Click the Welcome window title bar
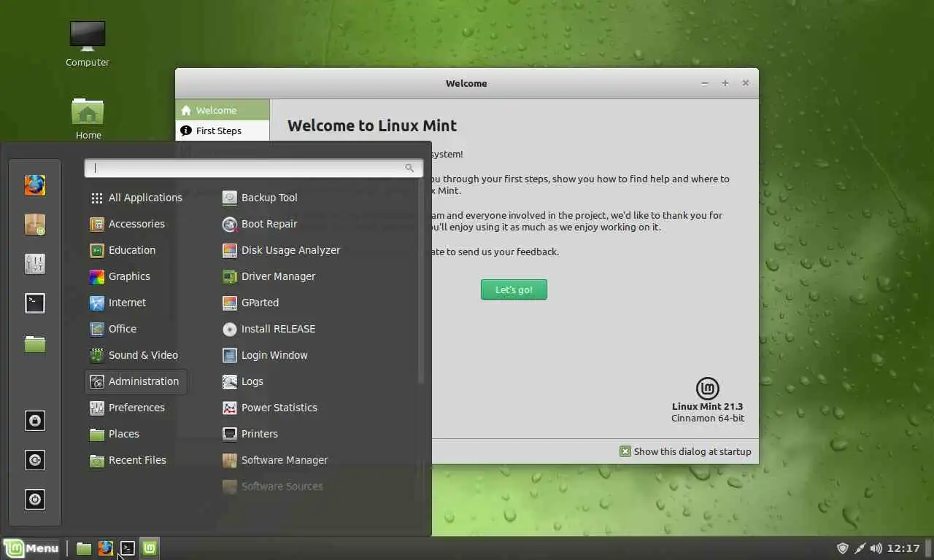 (x=467, y=83)
